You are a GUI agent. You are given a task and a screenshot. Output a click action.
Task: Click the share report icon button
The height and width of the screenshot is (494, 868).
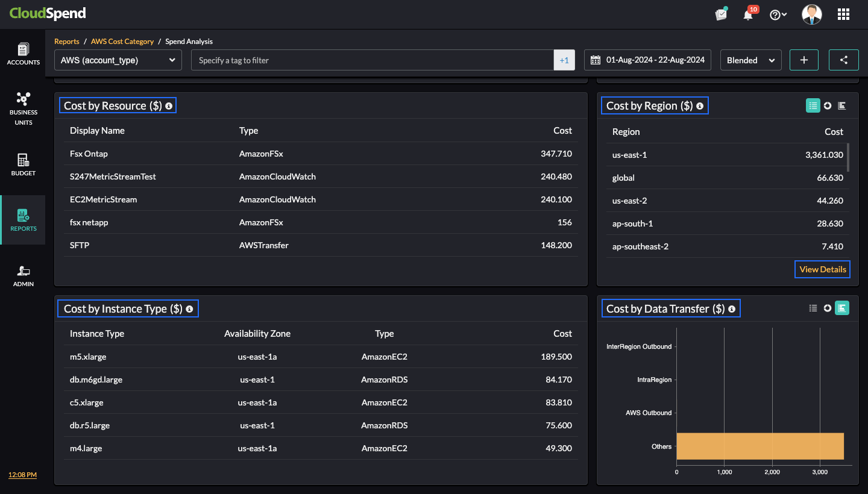point(843,60)
